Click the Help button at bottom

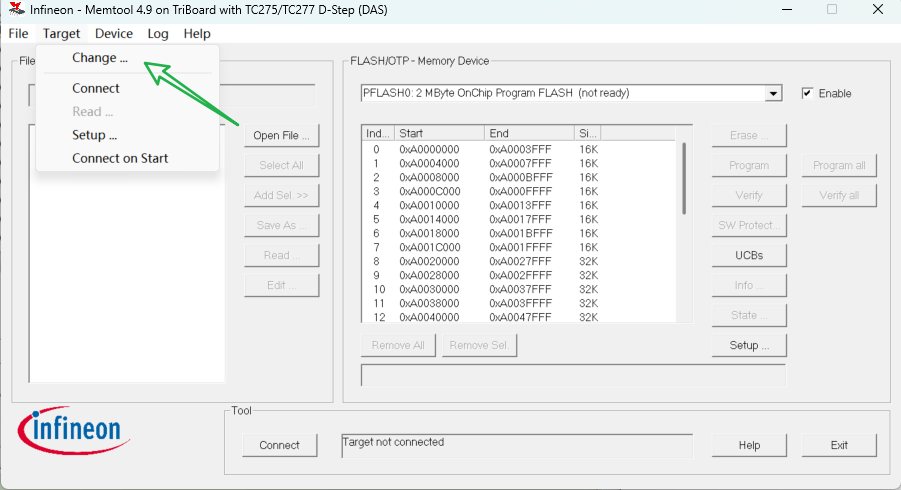(x=749, y=445)
